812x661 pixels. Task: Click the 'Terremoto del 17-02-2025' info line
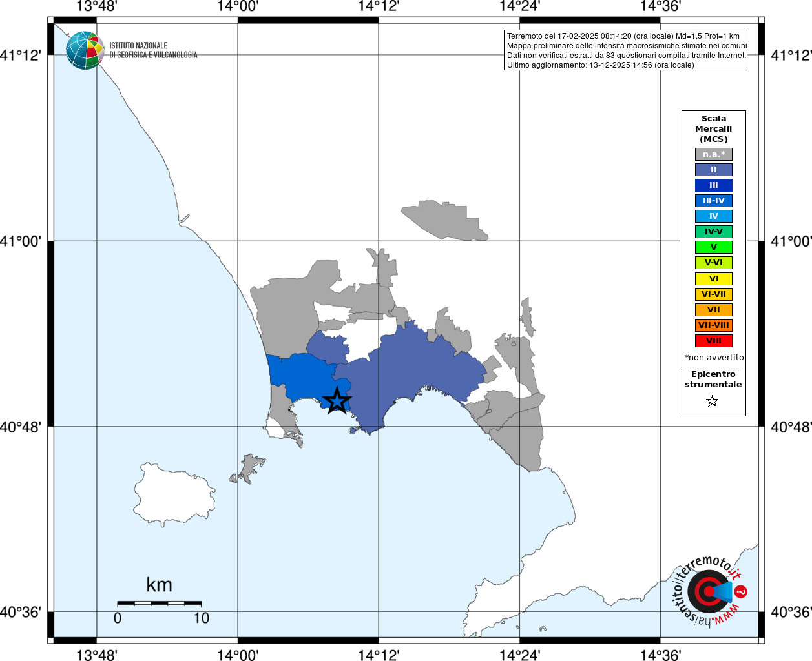pyautogui.click(x=623, y=36)
